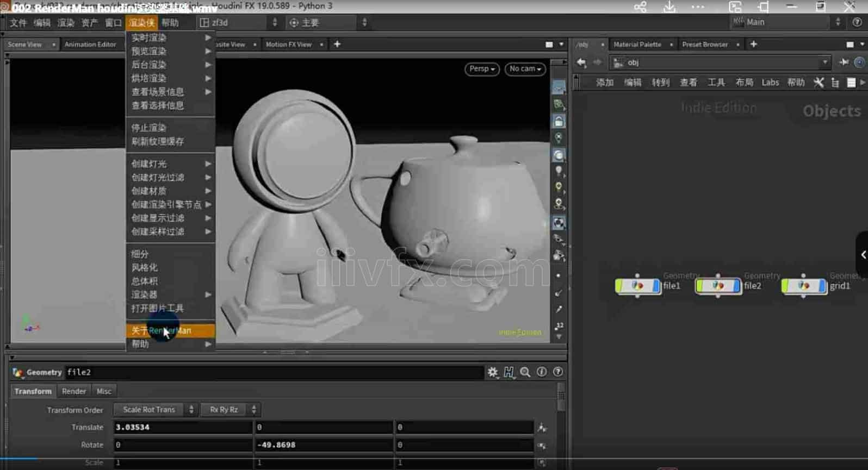The height and width of the screenshot is (470, 868).
Task: Open the Scale Rot Trans transform order dropdown
Action: point(154,410)
